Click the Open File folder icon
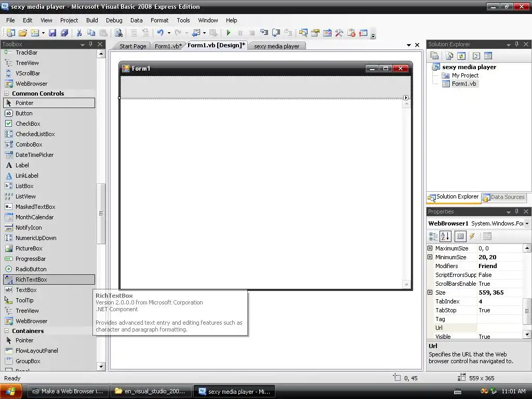 pyautogui.click(x=23, y=33)
